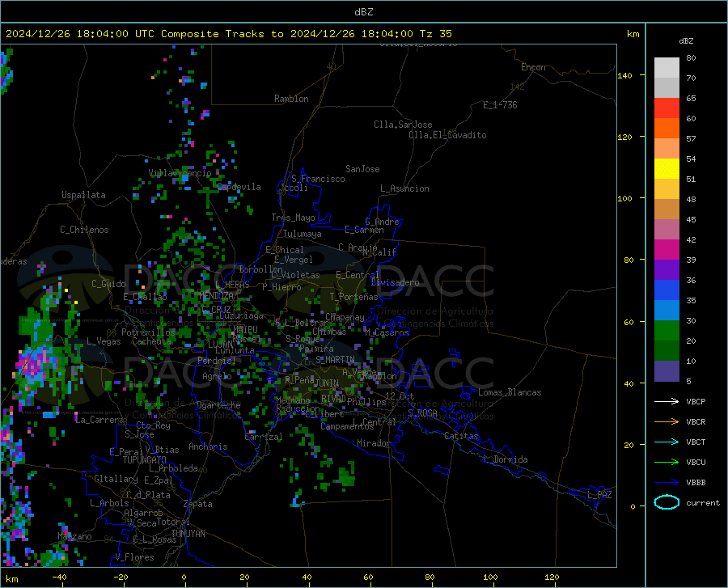
Task: Click the RIVAD map label
Action: tap(333, 399)
